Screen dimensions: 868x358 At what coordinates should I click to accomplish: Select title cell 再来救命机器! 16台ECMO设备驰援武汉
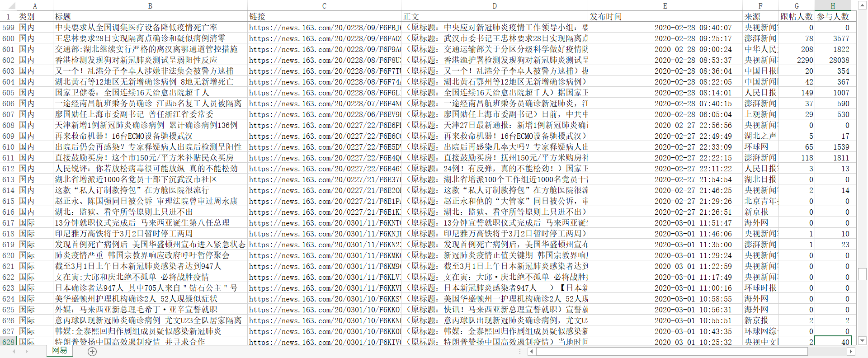pos(150,136)
